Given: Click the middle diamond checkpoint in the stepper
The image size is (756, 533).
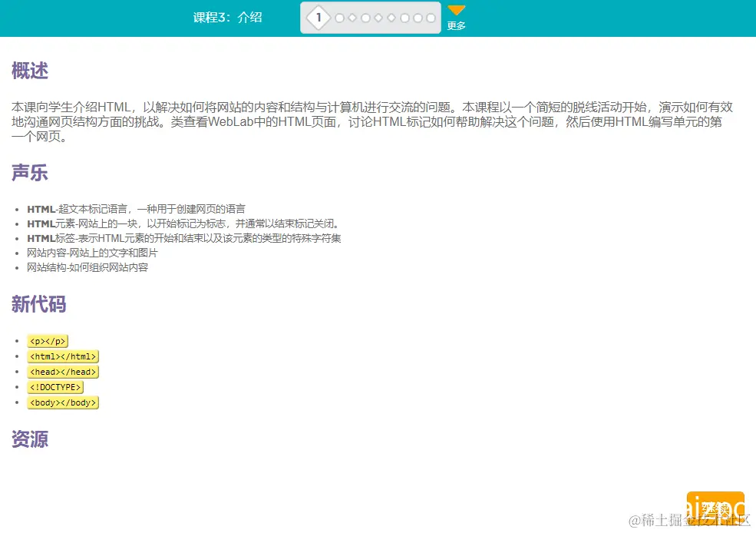Looking at the screenshot, I should tap(378, 16).
